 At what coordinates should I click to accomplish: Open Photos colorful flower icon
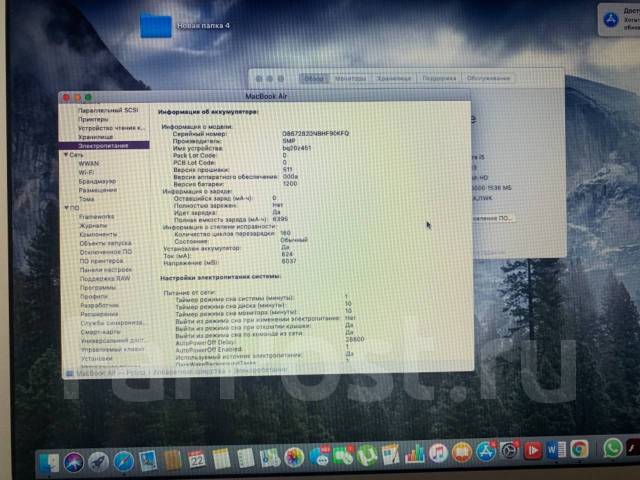click(294, 457)
